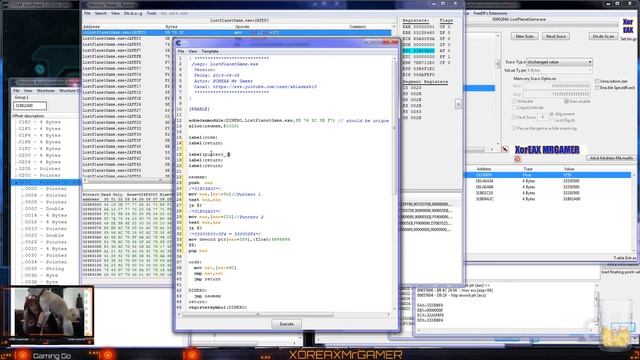Click the Value column header in address list
Viewport: 640px width, 360px height.
(569, 169)
